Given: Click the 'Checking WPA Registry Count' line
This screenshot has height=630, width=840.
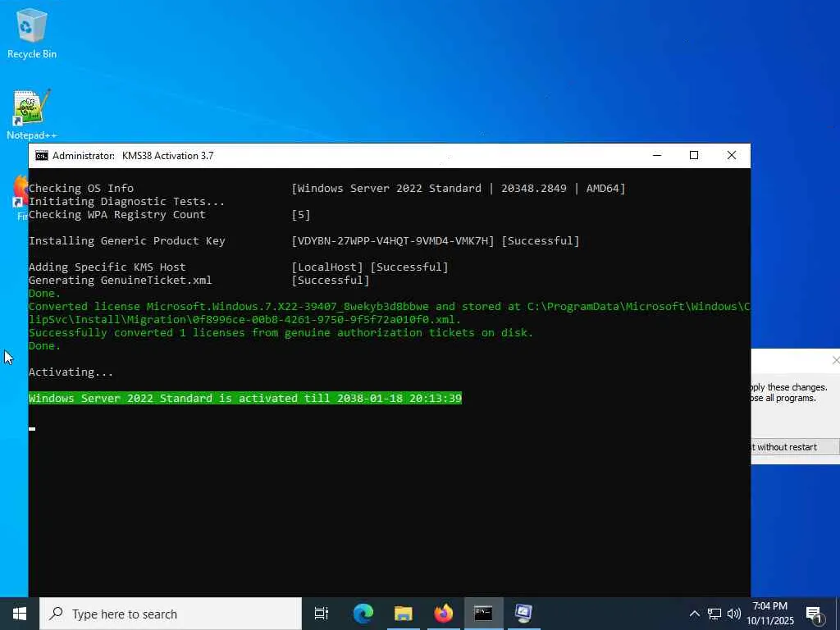Looking at the screenshot, I should pyautogui.click(x=116, y=214).
